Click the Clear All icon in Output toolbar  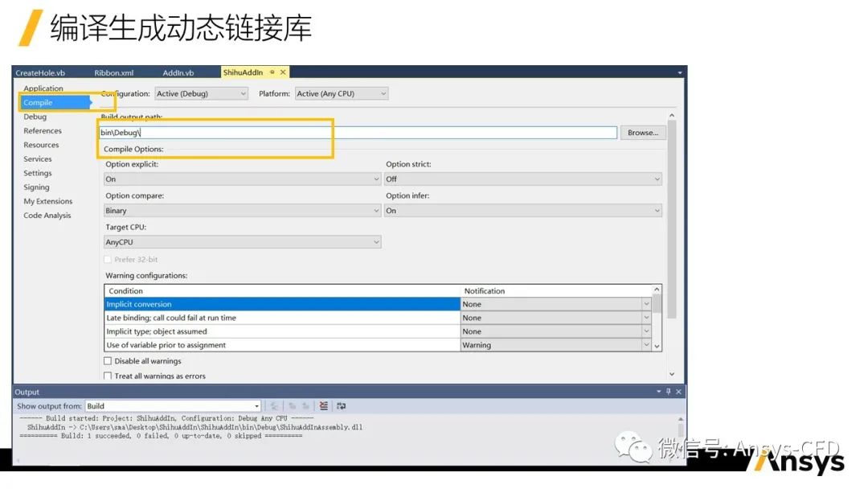(324, 406)
